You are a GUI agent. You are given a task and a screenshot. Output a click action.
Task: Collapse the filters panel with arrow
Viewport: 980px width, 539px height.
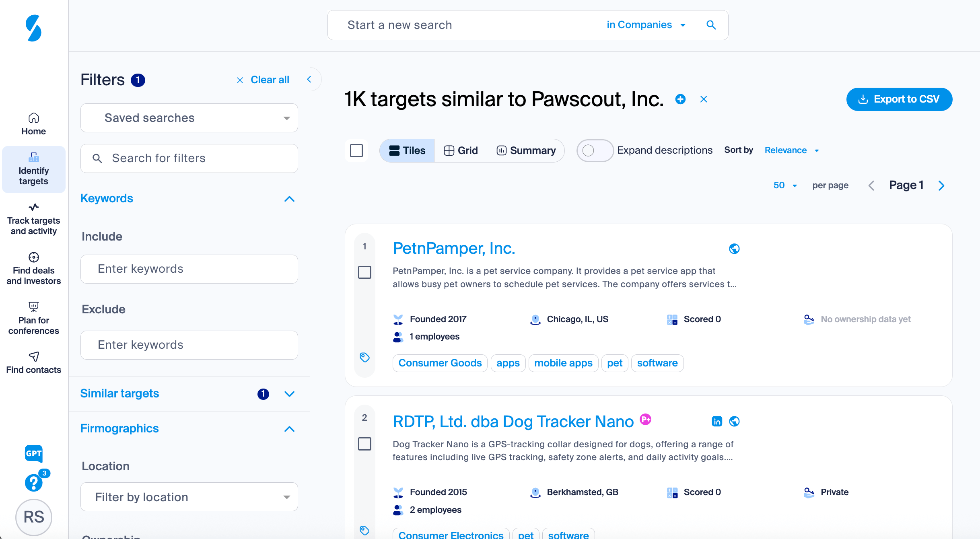pyautogui.click(x=309, y=79)
